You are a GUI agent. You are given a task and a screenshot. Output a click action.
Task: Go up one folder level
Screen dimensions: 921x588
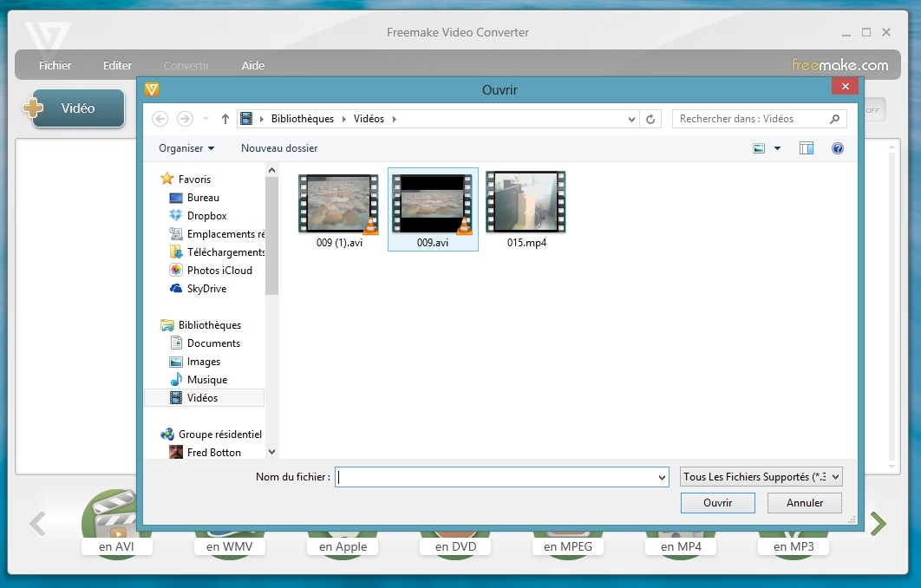coord(225,119)
